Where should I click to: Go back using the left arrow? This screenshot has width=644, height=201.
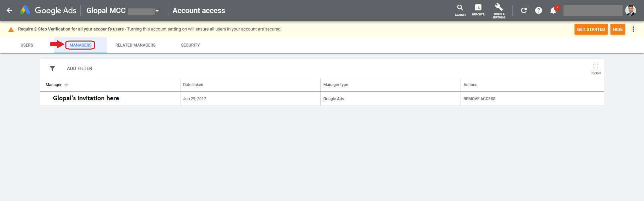coord(9,10)
